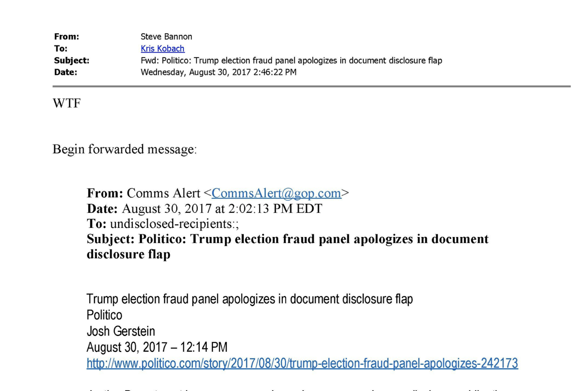Click the 'To:' label in header
588x391 pixels.
61,49
